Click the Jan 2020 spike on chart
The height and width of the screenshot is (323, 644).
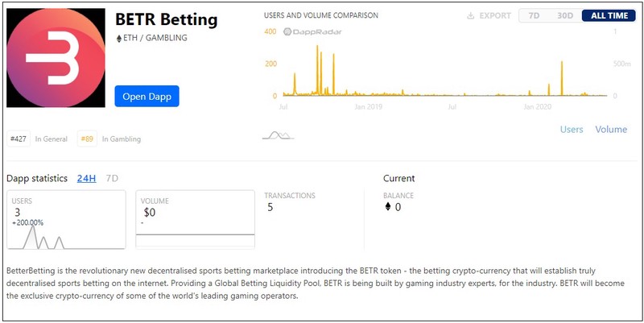(x=562, y=78)
